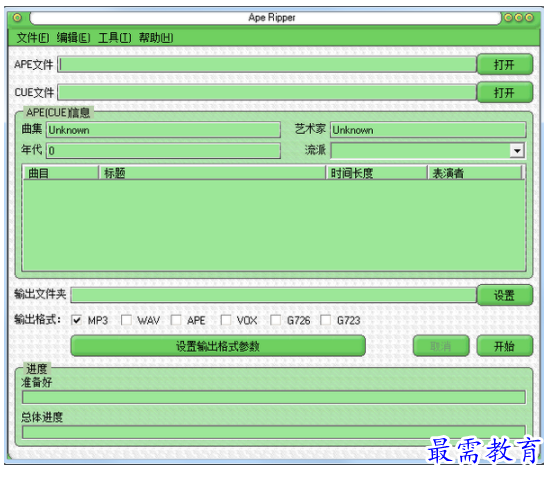Open the 工具(T) menu
Screen dimensions: 549x482
114,37
